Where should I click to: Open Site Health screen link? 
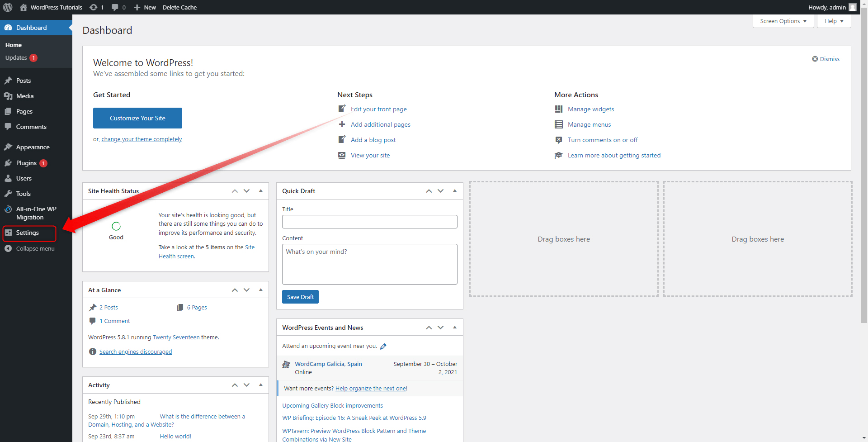(207, 252)
